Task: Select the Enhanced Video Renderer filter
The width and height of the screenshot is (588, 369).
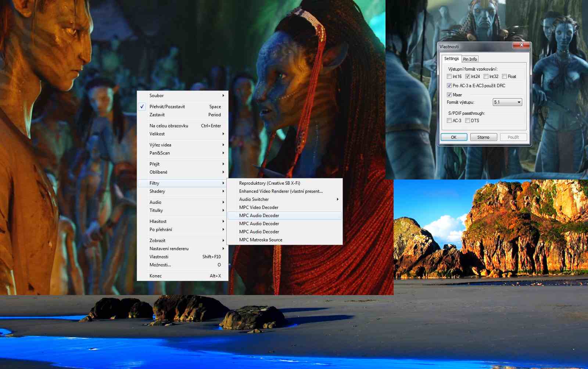Action: (x=285, y=191)
